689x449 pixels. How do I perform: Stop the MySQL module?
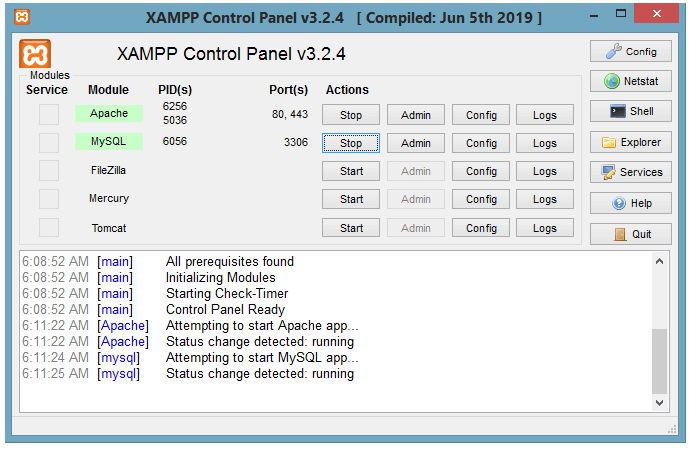[351, 143]
